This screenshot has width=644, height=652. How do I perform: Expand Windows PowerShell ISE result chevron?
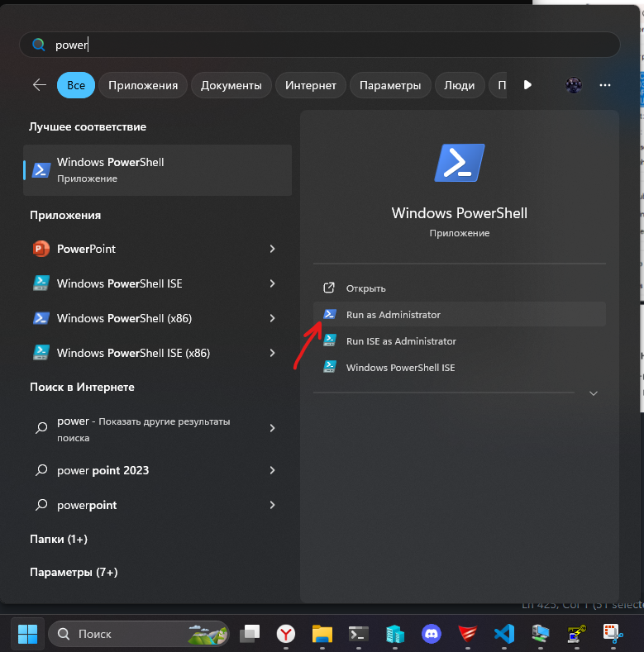click(272, 283)
